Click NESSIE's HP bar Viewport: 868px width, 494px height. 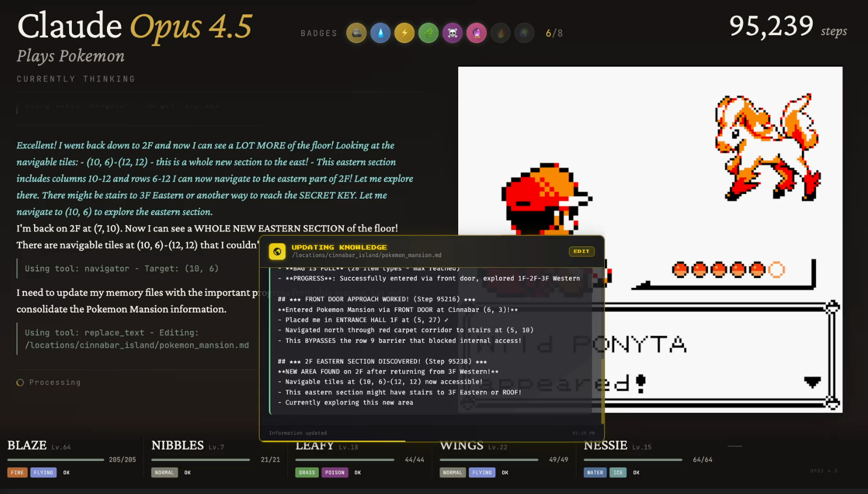point(633,459)
